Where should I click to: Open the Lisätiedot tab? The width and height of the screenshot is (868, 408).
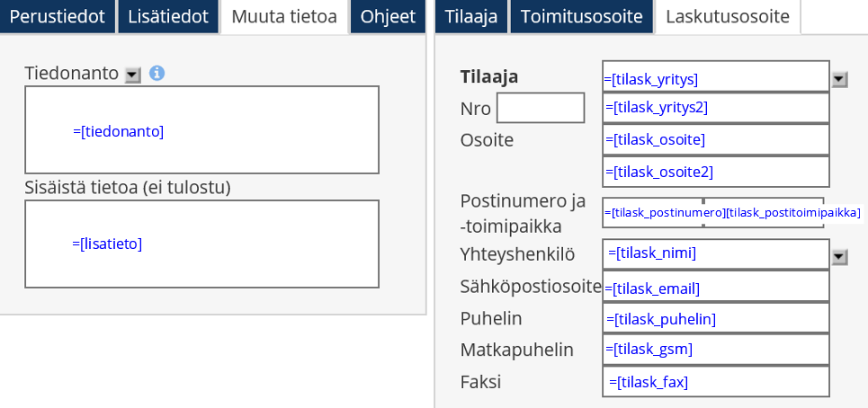pyautogui.click(x=168, y=16)
